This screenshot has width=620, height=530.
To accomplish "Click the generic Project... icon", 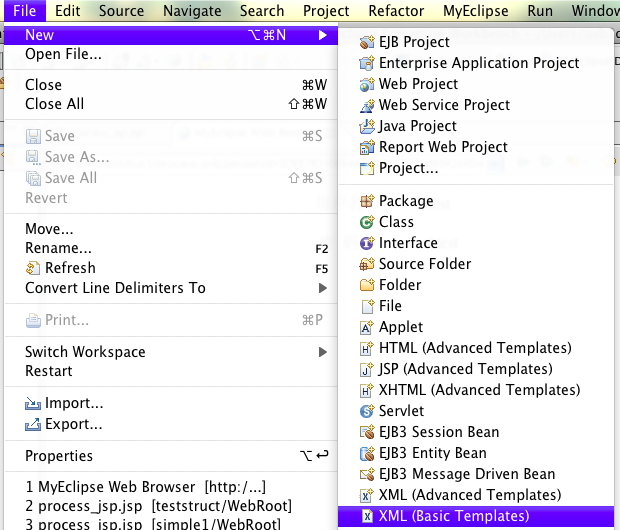I will coord(367,168).
